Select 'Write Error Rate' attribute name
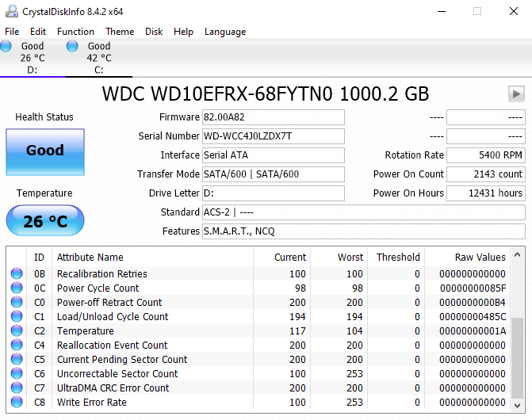 tap(92, 402)
